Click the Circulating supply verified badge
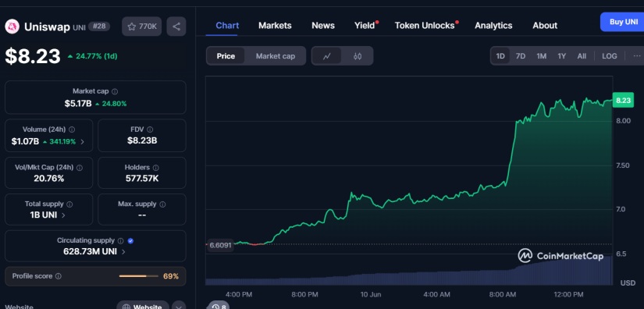This screenshot has width=644, height=309. (x=130, y=241)
